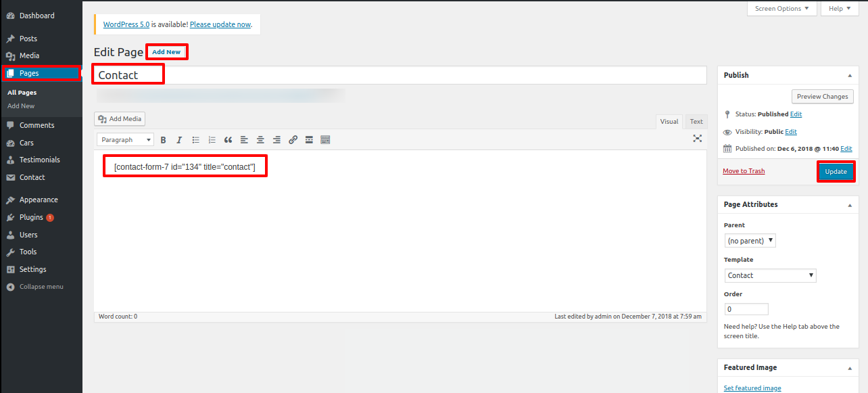Insert a bulleted list
The width and height of the screenshot is (868, 393).
coord(196,140)
